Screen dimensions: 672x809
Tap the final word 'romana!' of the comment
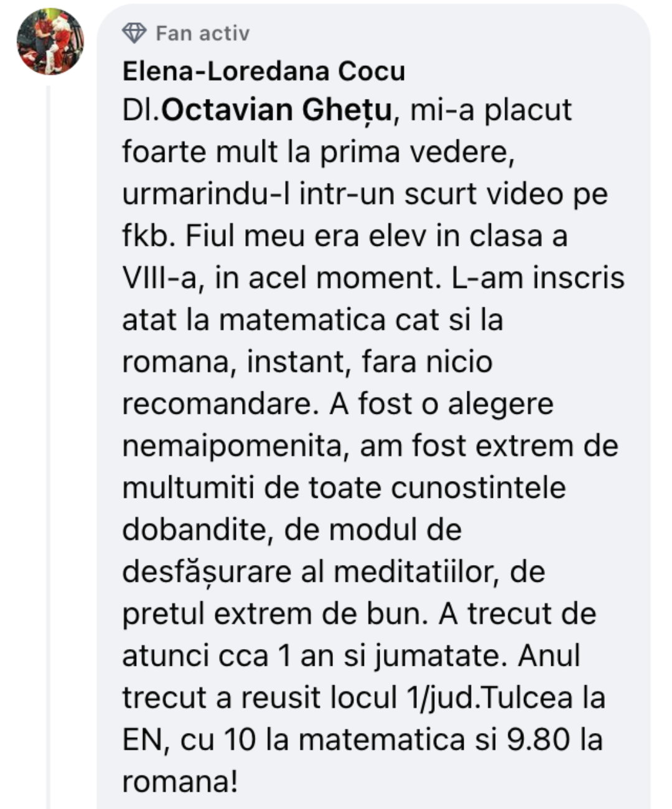pos(180,782)
